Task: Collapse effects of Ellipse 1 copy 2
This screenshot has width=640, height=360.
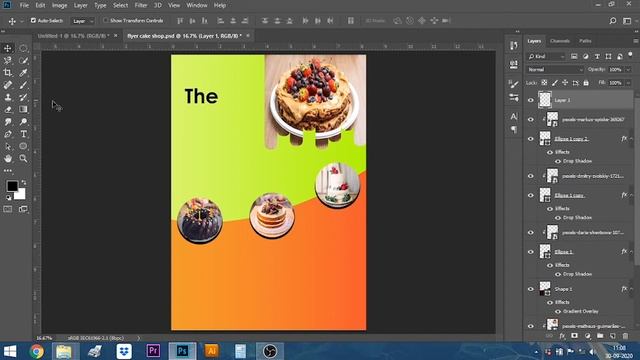Action: tap(631, 139)
